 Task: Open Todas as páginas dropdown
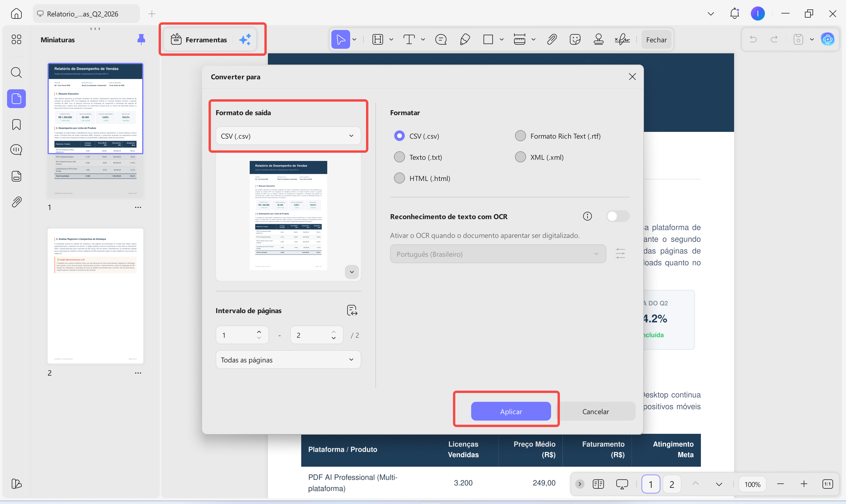288,360
